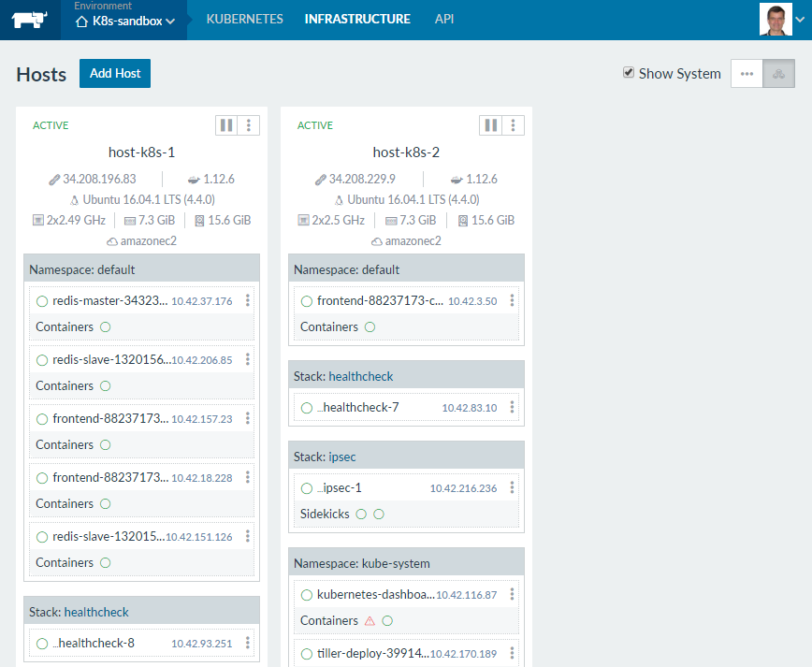812x667 pixels.
Task: Uncheck the Show System checkbox
Action: [x=629, y=73]
